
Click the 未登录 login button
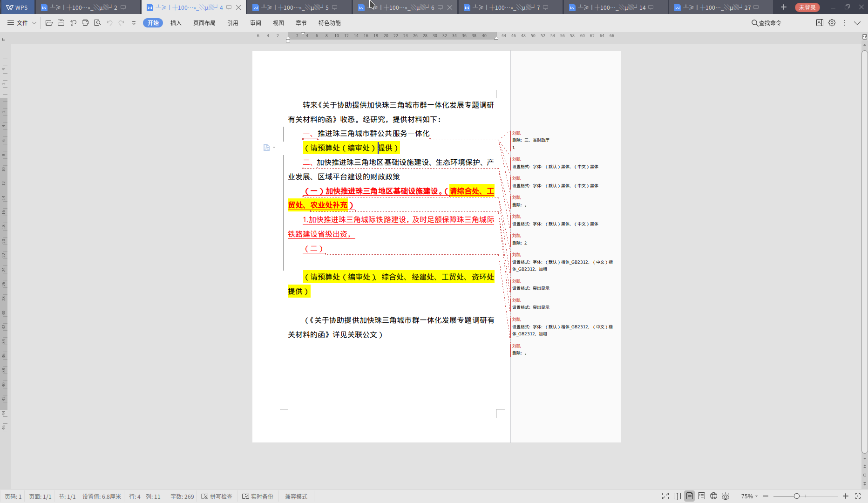point(807,7)
